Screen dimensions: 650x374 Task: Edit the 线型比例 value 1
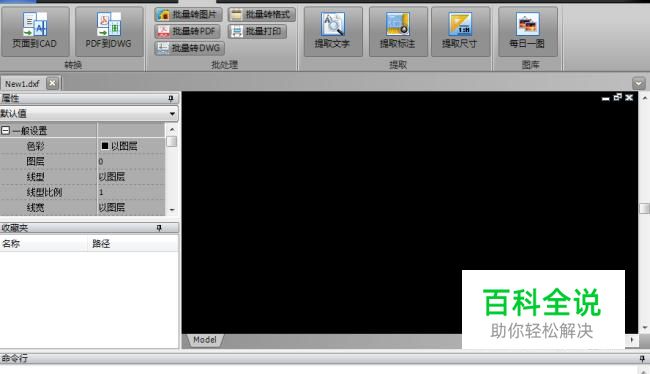pos(131,192)
